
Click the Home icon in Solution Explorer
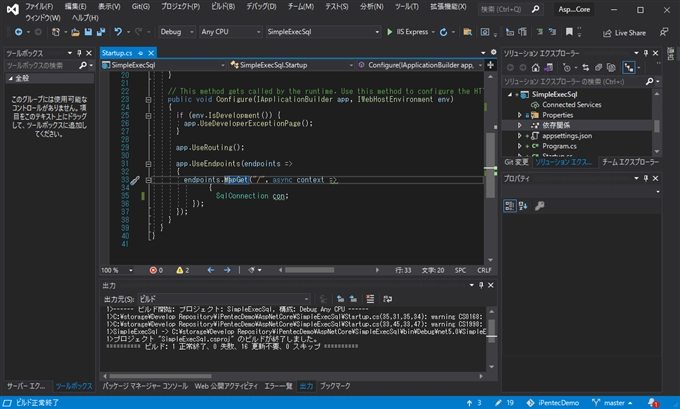point(536,67)
